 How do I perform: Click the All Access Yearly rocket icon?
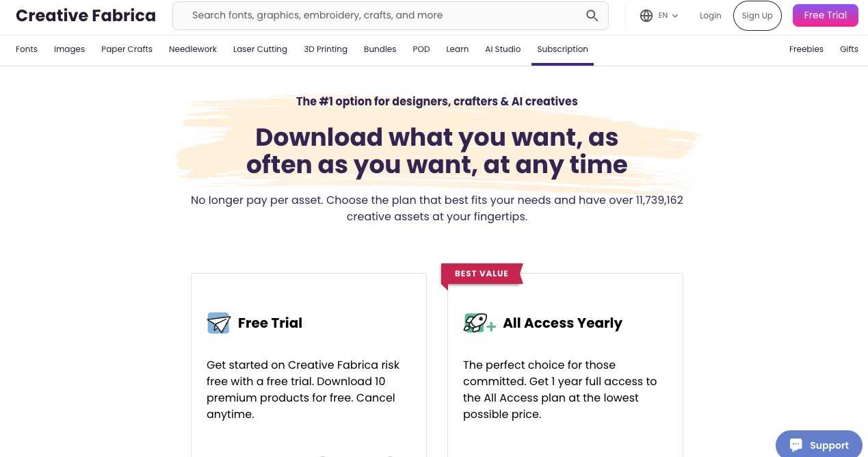pos(478,323)
